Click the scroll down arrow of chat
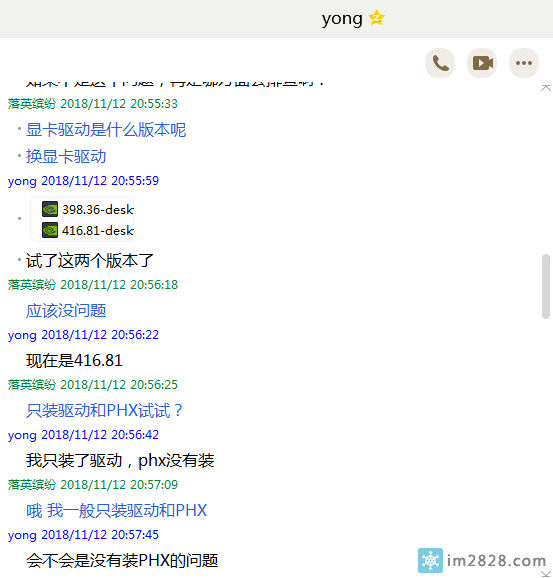The width and height of the screenshot is (553, 578). 546,574
